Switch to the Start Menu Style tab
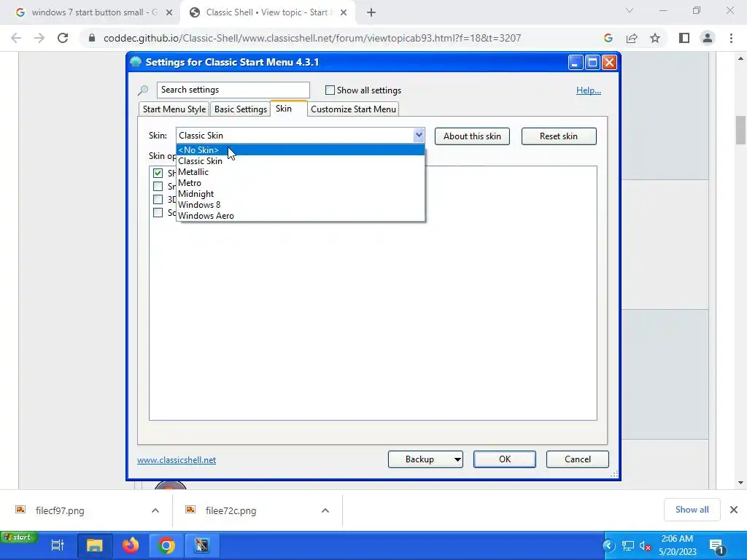This screenshot has height=560, width=747. (x=174, y=109)
